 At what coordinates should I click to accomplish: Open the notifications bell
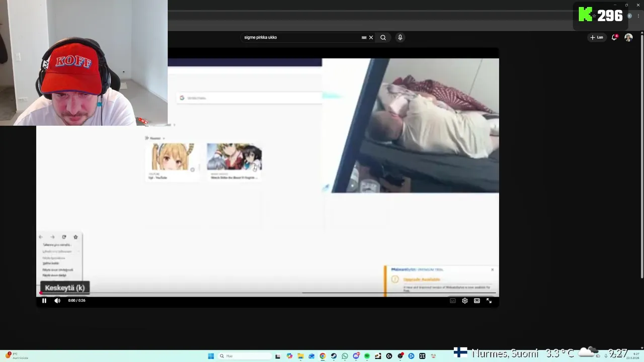click(614, 37)
